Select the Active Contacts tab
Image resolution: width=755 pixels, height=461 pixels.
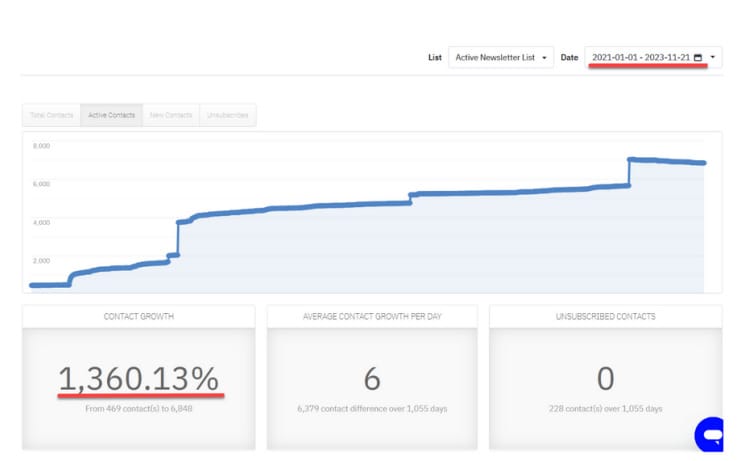pyautogui.click(x=111, y=115)
